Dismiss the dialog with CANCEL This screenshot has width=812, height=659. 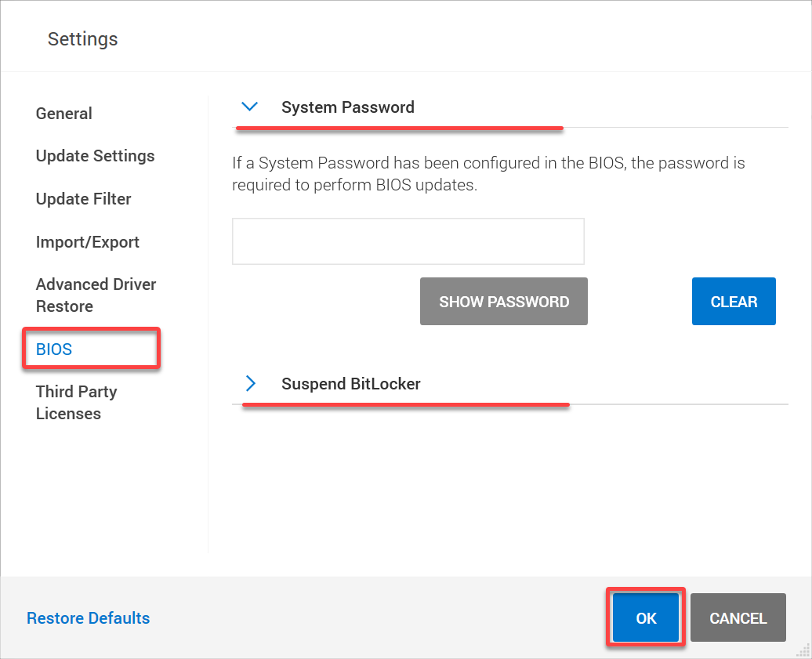tap(738, 617)
